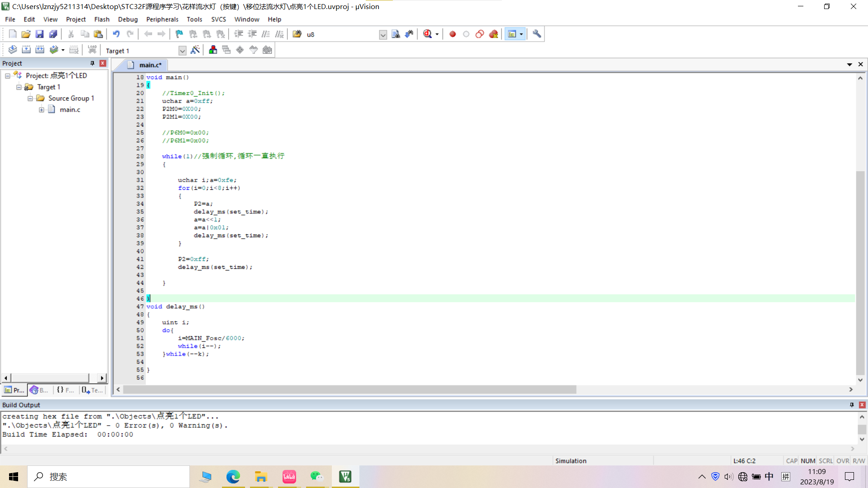
Task: Rebuild all target files
Action: coord(40,50)
